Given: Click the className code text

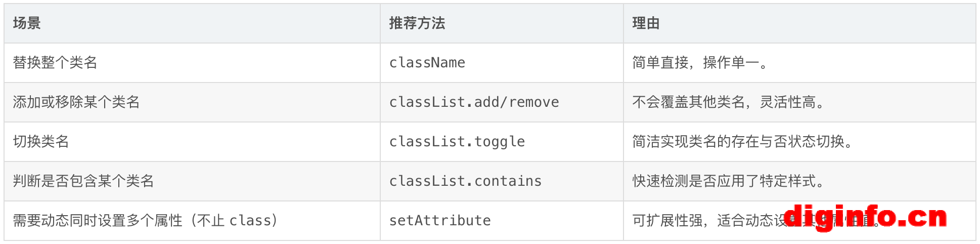Looking at the screenshot, I should click(x=427, y=63).
